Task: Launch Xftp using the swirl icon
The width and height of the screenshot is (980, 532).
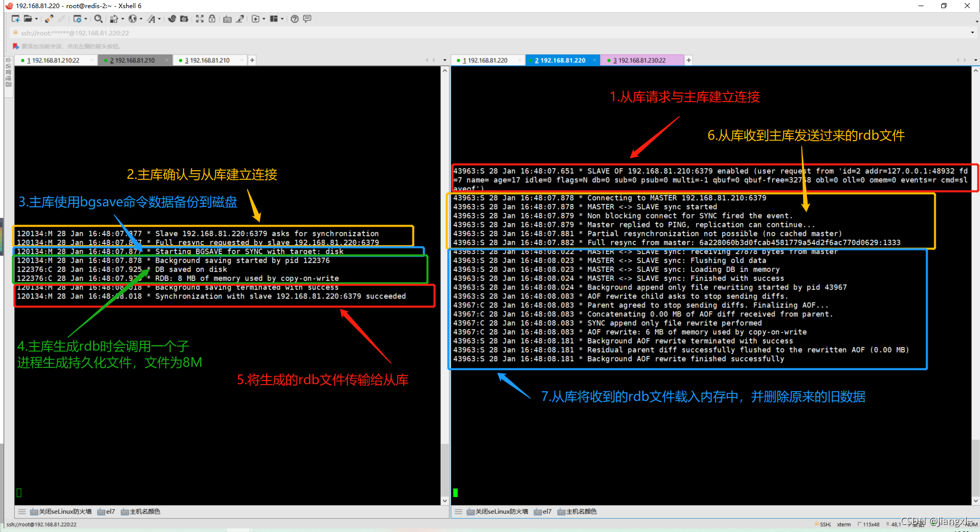Action: (172, 19)
